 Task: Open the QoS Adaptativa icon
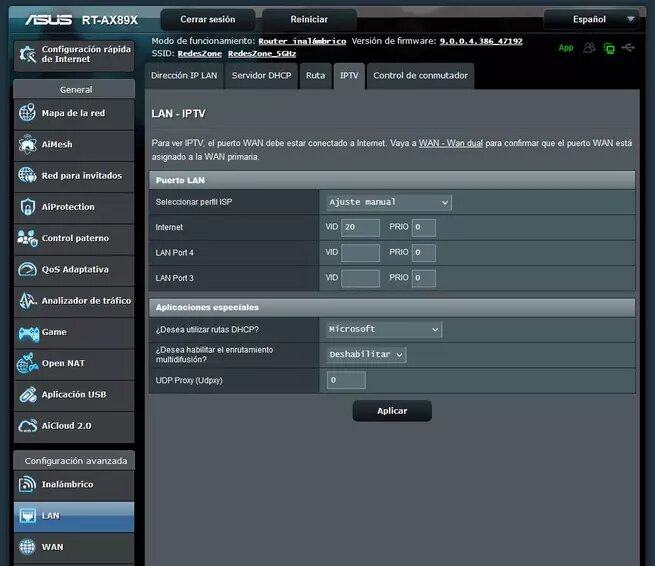27,270
